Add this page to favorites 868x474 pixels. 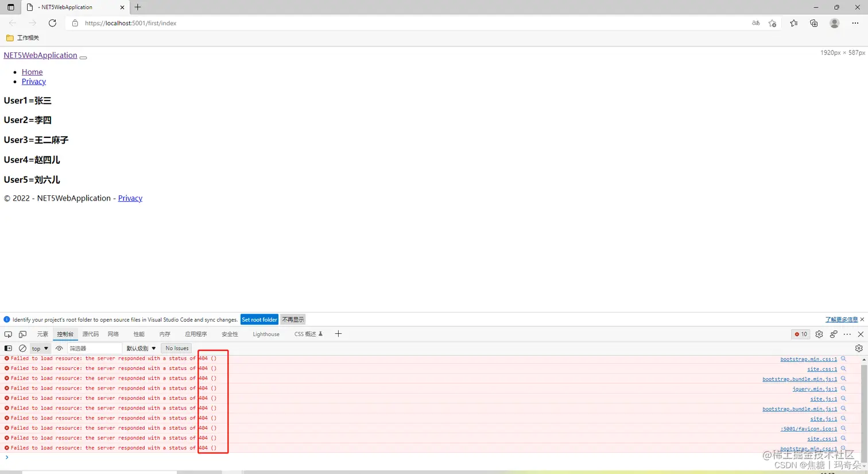(773, 23)
